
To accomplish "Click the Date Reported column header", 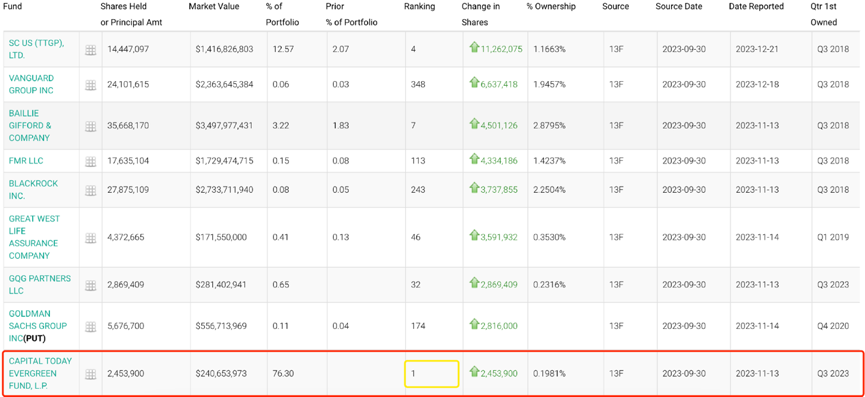I will (756, 7).
